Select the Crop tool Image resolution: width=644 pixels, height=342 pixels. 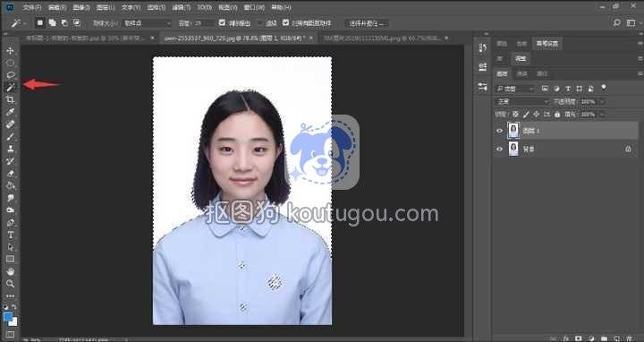coord(10,99)
